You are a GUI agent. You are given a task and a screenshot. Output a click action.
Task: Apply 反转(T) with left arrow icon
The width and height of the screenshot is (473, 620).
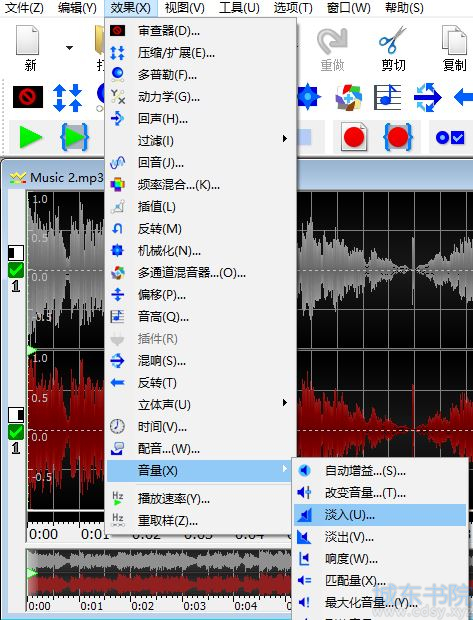coord(201,382)
